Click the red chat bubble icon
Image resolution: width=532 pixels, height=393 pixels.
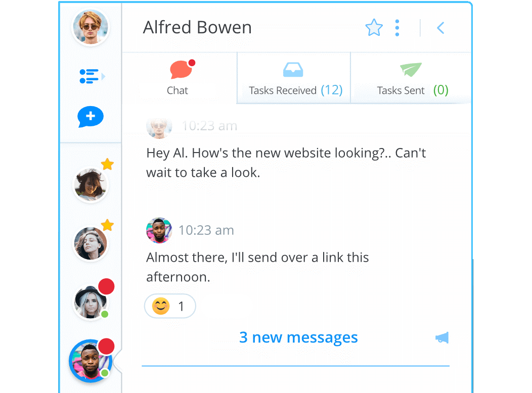pyautogui.click(x=182, y=69)
